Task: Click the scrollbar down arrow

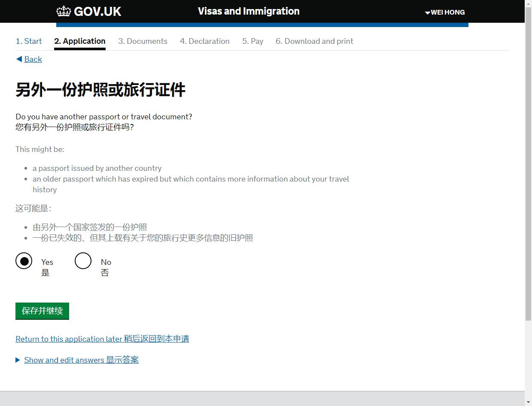Action: pyautogui.click(x=528, y=402)
